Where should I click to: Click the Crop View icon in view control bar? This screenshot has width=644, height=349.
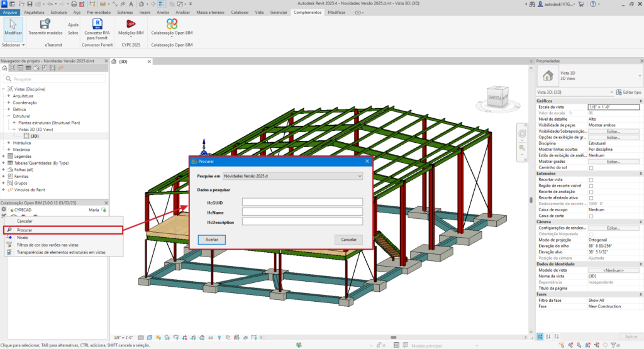point(185,338)
